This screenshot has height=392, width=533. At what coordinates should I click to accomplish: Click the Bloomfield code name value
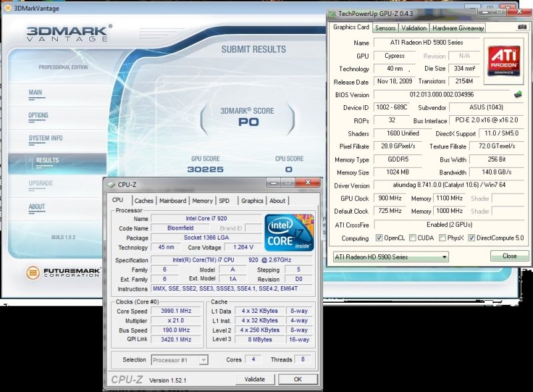click(180, 228)
